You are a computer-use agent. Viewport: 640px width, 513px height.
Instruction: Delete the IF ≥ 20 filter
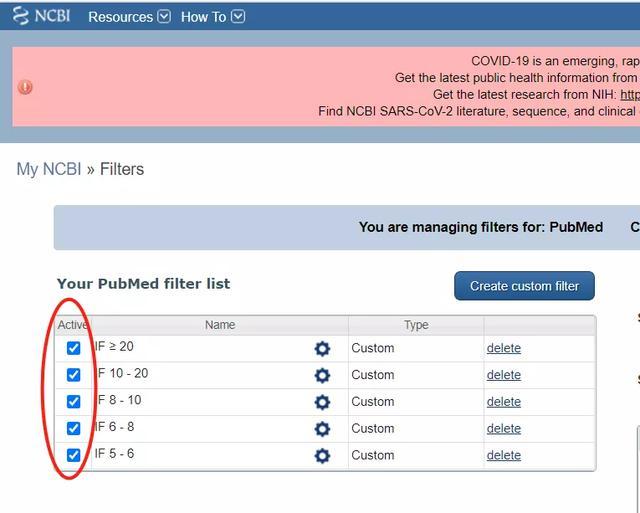[x=504, y=348]
